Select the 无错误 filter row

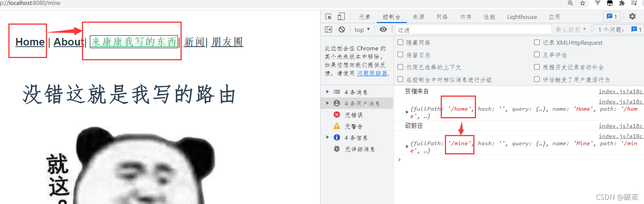[357, 115]
